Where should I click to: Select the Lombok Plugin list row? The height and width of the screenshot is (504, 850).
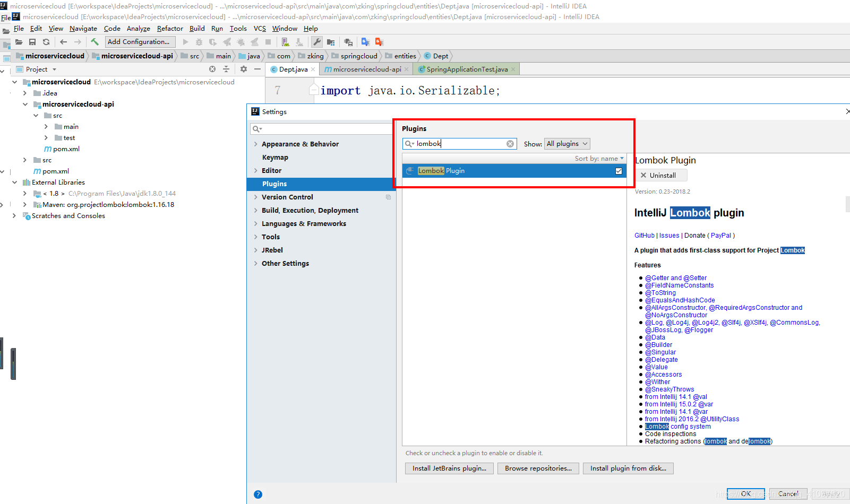click(514, 171)
